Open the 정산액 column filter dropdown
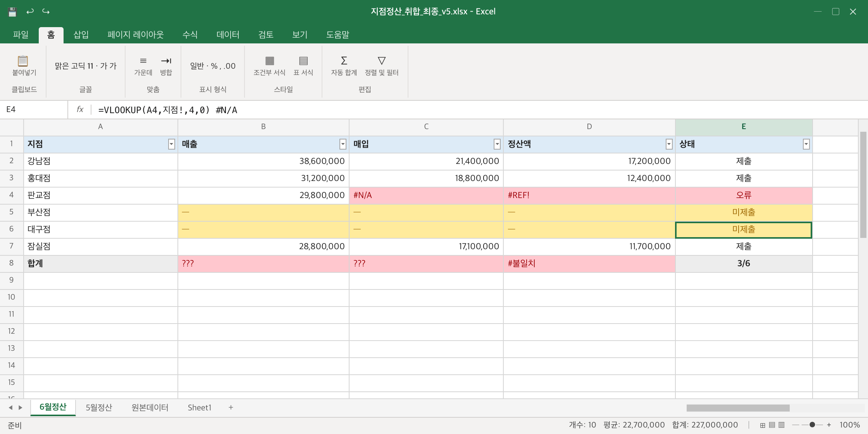 (x=669, y=145)
